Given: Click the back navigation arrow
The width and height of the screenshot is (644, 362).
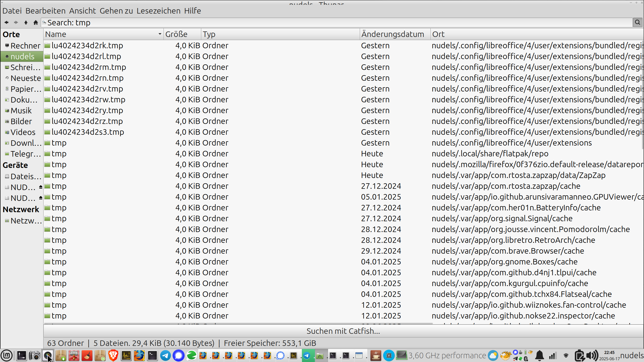Looking at the screenshot, I should pos(7,23).
